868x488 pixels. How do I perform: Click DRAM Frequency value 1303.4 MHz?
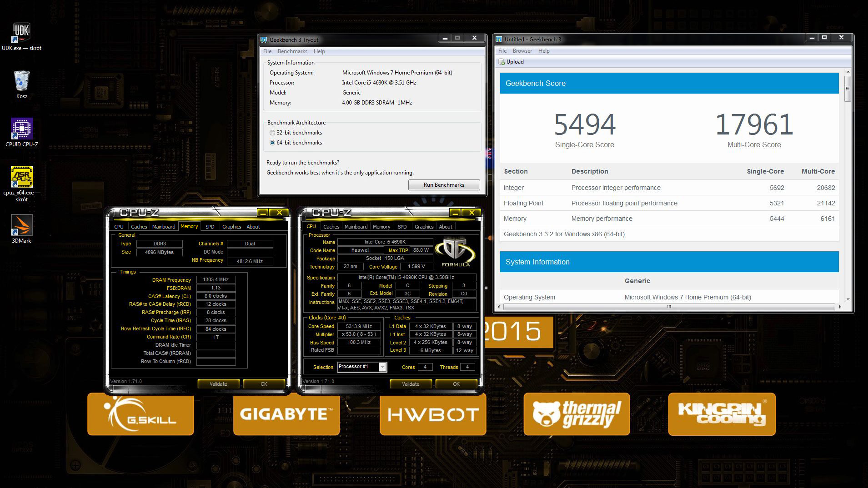coord(216,280)
